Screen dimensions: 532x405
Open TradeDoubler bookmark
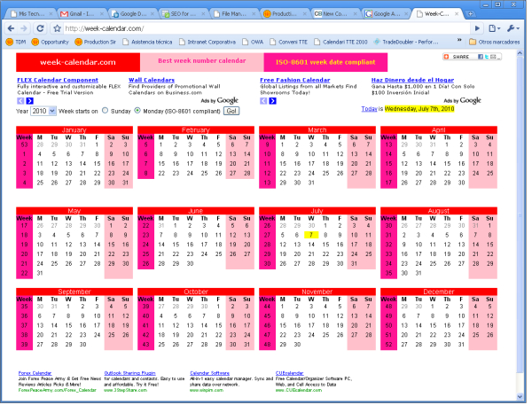pyautogui.click(x=406, y=42)
